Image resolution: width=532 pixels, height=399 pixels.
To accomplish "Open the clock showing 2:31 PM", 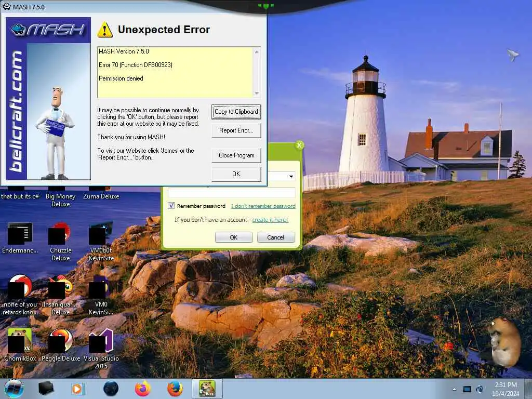I will [x=506, y=389].
